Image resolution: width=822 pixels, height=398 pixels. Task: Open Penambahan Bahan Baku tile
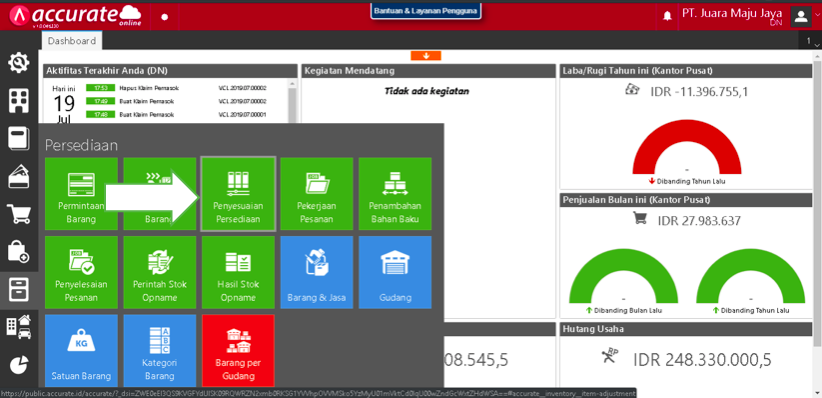395,193
